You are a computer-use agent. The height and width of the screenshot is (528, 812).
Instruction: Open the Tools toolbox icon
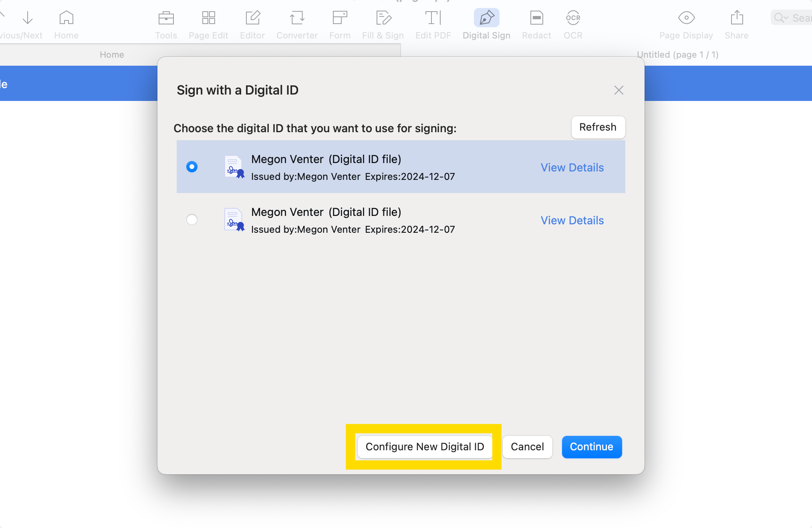[x=166, y=18]
